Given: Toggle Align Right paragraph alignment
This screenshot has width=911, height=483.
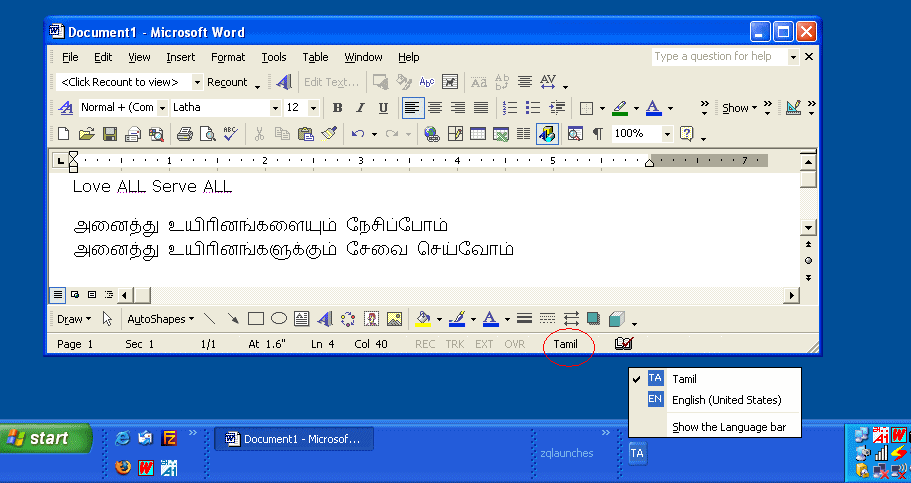Looking at the screenshot, I should click(x=458, y=108).
